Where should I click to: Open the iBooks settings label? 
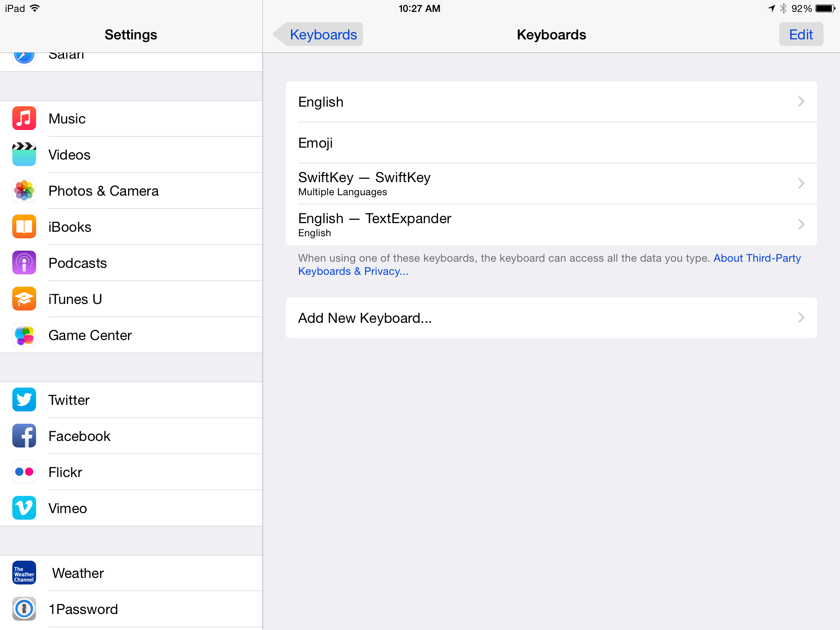click(x=70, y=227)
